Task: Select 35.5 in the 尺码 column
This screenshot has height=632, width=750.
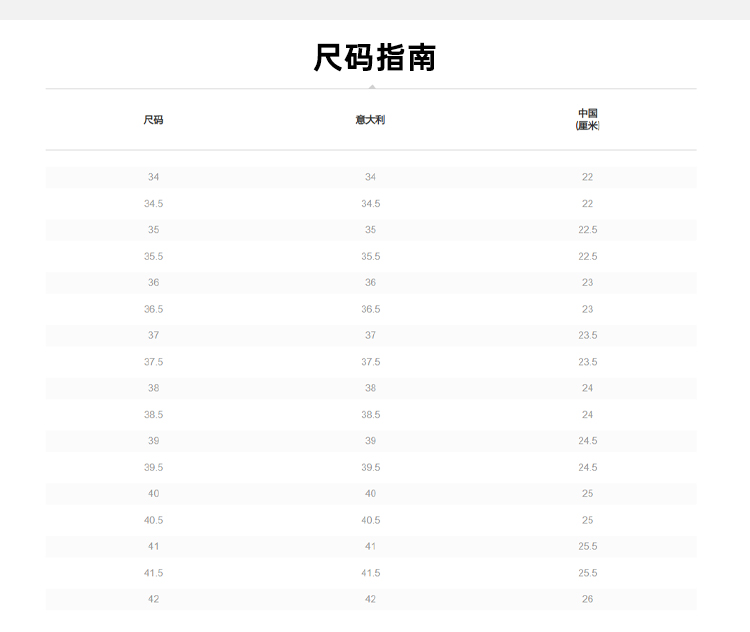Action: click(153, 257)
